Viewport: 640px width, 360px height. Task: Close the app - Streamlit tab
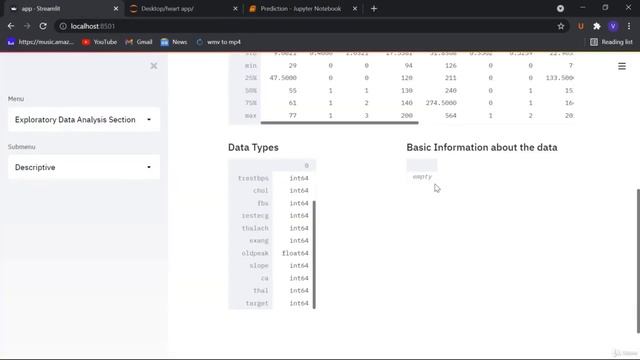click(116, 9)
